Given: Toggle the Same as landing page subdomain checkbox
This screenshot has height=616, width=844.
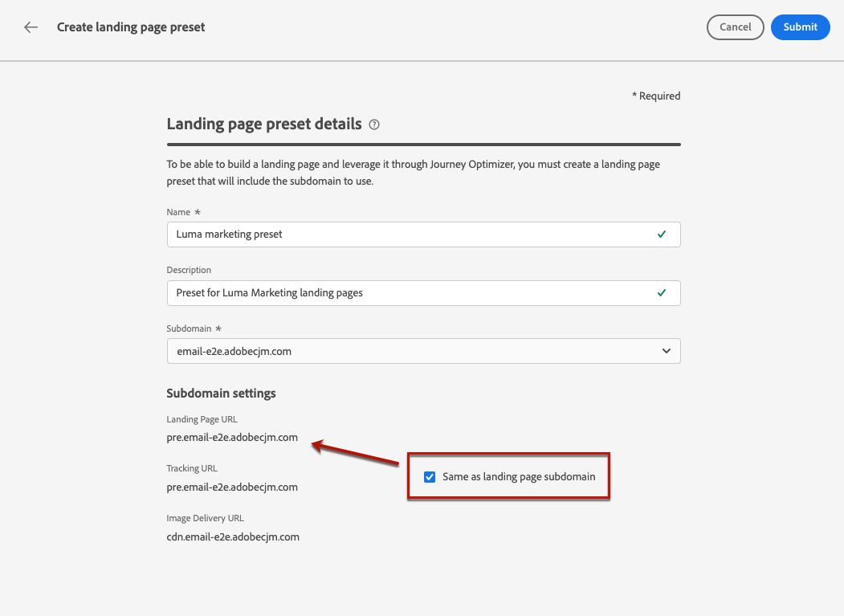Looking at the screenshot, I should [x=430, y=477].
